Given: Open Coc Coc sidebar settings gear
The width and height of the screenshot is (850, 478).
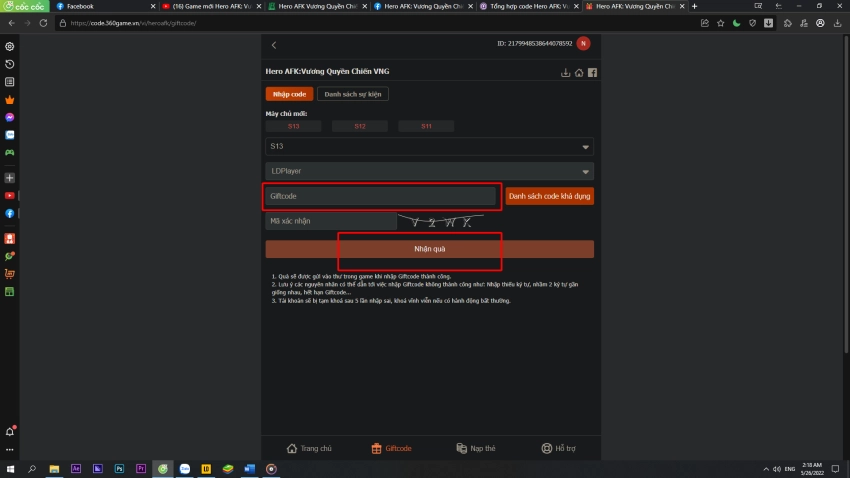Looking at the screenshot, I should tap(10, 47).
